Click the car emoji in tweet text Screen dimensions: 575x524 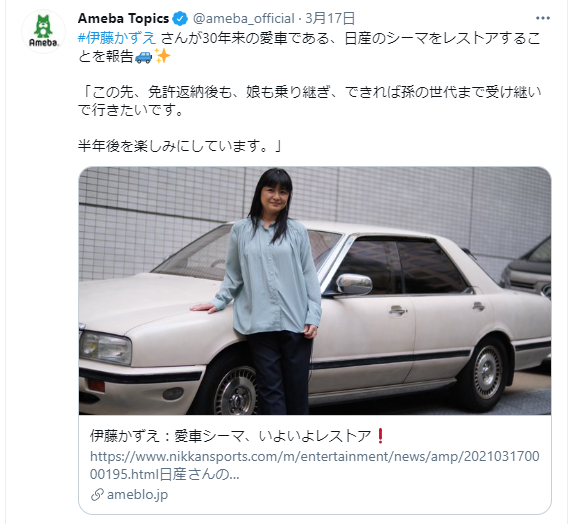143,56
